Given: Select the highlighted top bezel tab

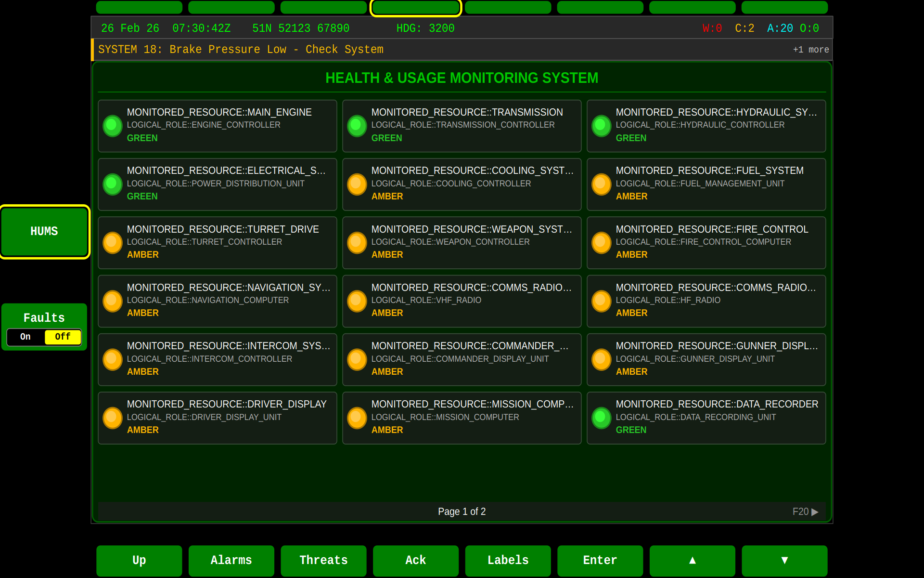Looking at the screenshot, I should point(415,7).
